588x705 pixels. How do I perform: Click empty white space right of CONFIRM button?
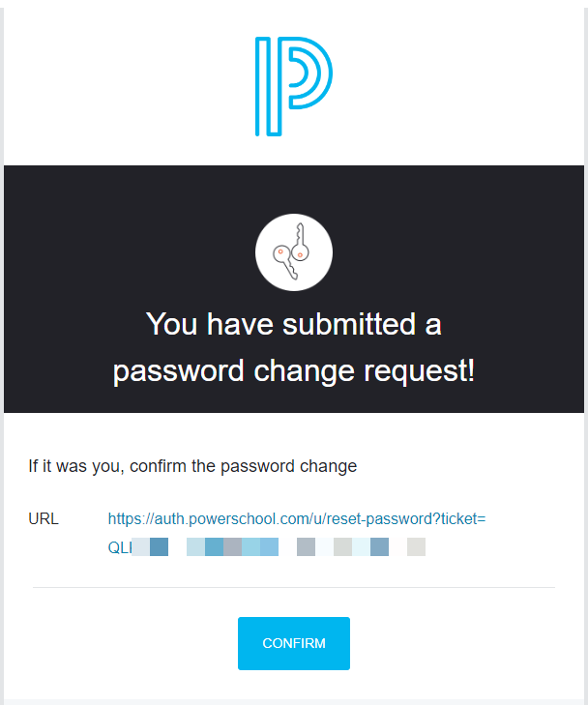coord(464,643)
